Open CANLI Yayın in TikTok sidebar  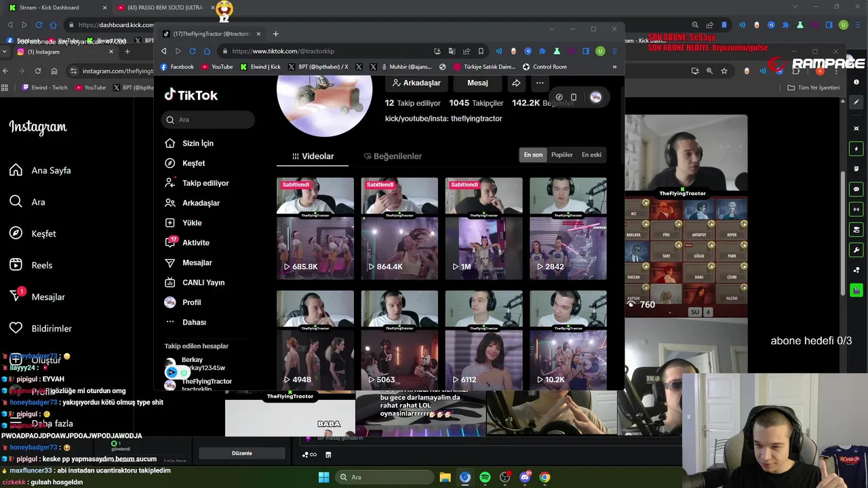coord(195,283)
